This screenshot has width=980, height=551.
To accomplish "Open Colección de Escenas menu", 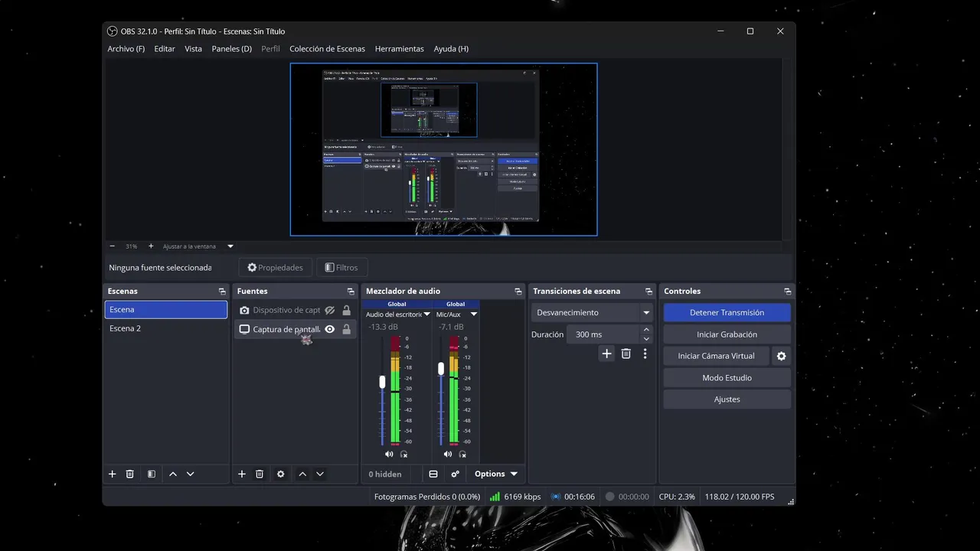I will [327, 49].
